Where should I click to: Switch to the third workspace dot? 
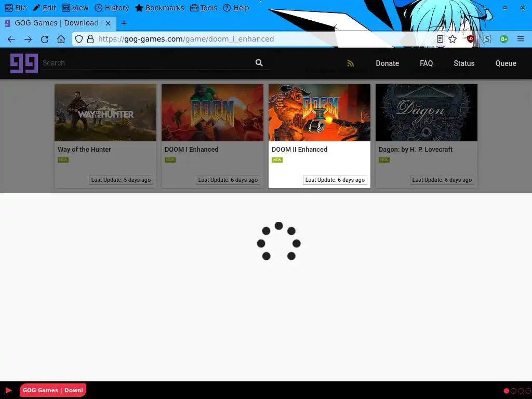click(521, 391)
